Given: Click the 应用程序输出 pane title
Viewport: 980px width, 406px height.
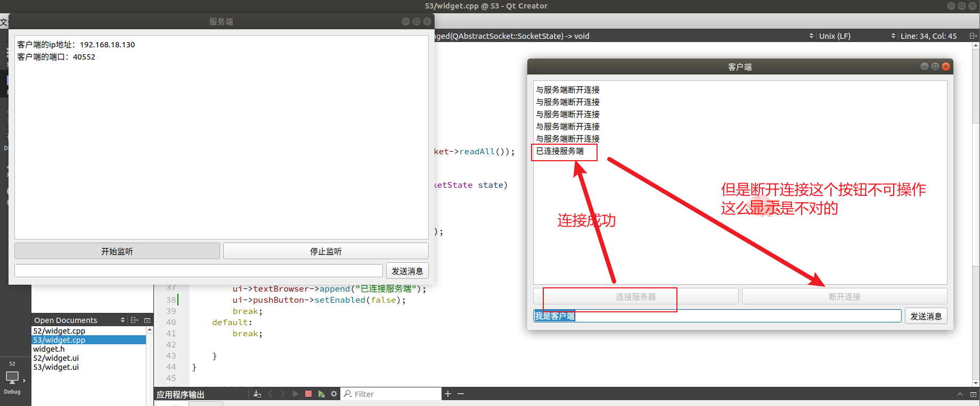Looking at the screenshot, I should pos(181,394).
